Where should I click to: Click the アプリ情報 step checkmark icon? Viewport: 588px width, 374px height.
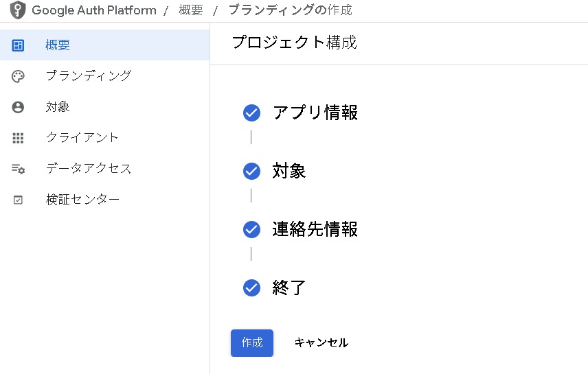[251, 113]
